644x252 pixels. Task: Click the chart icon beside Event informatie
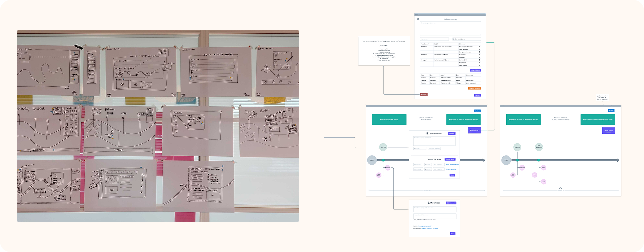(427, 134)
